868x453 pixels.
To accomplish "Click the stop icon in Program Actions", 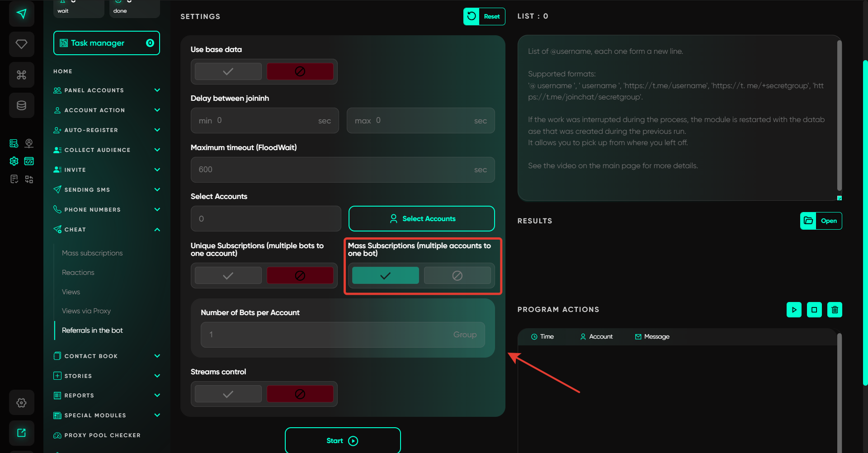I will pyautogui.click(x=814, y=310).
